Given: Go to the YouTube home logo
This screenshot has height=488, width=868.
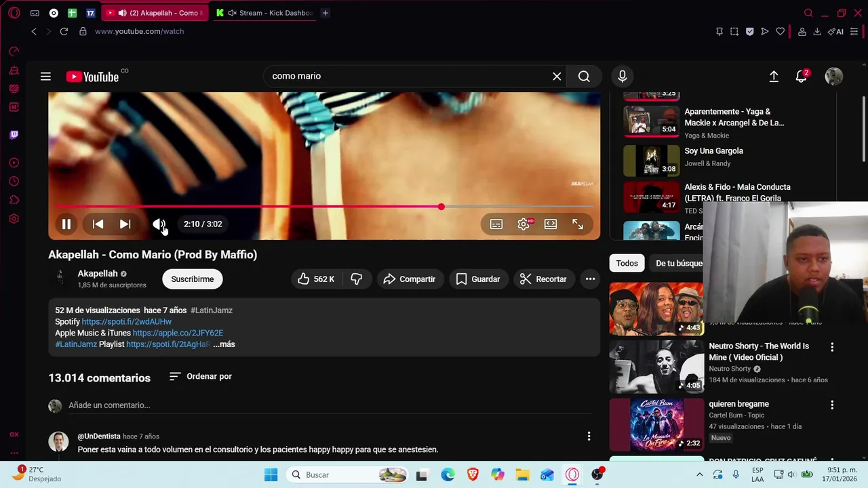Looking at the screenshot, I should [x=92, y=77].
